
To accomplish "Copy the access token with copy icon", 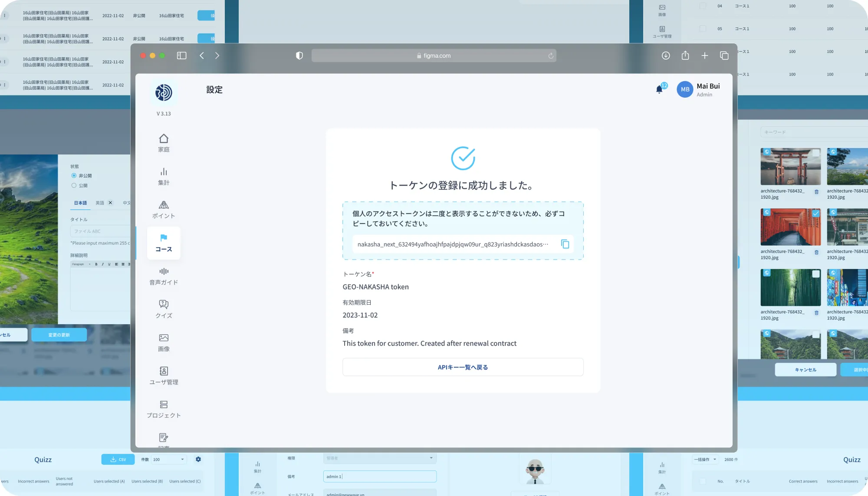I will 565,244.
